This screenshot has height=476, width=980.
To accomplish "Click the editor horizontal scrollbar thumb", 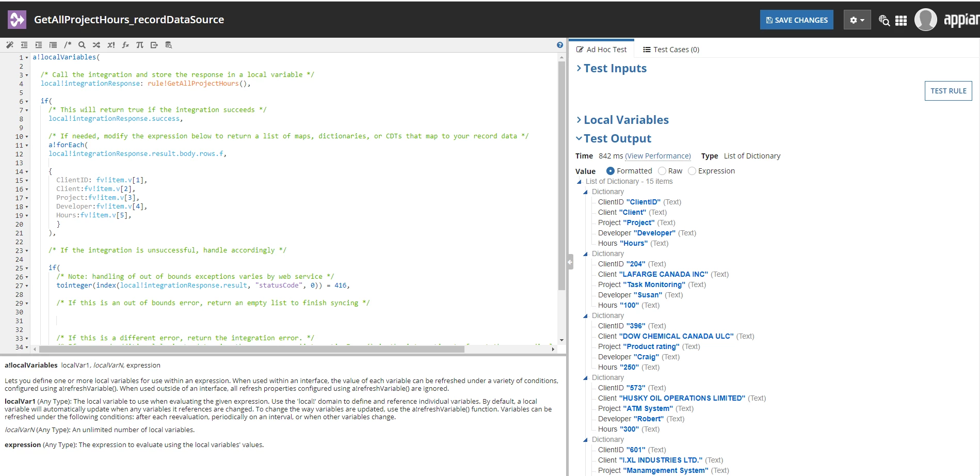I will [251, 349].
